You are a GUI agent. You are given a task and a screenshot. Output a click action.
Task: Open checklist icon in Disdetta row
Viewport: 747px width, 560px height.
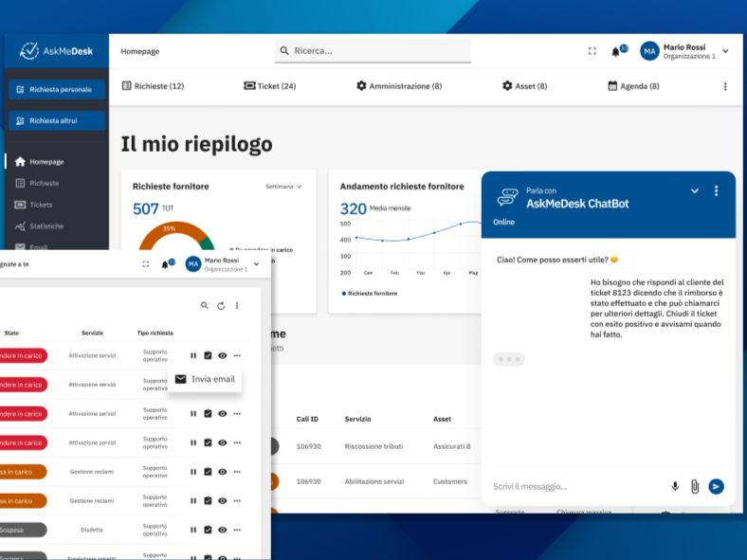[208, 530]
